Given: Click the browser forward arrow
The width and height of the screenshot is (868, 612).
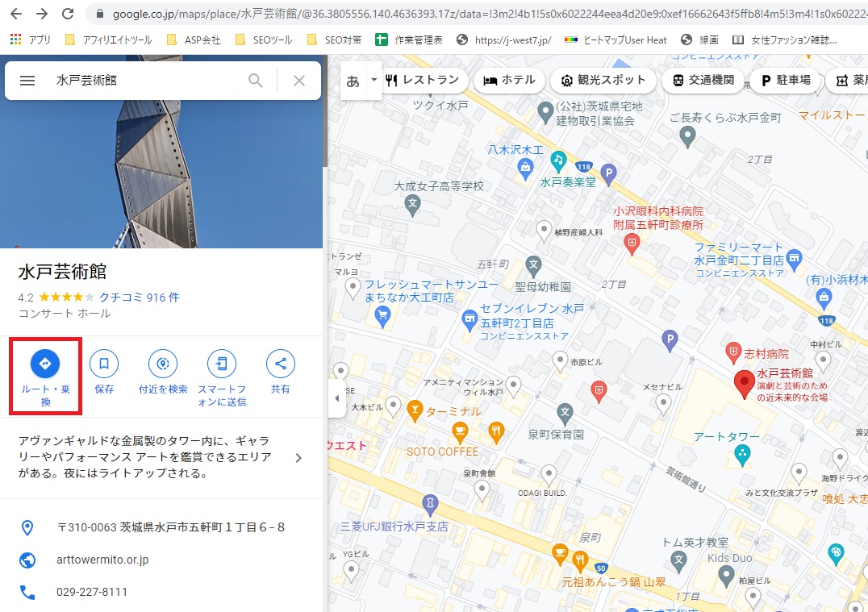Looking at the screenshot, I should pyautogui.click(x=41, y=13).
